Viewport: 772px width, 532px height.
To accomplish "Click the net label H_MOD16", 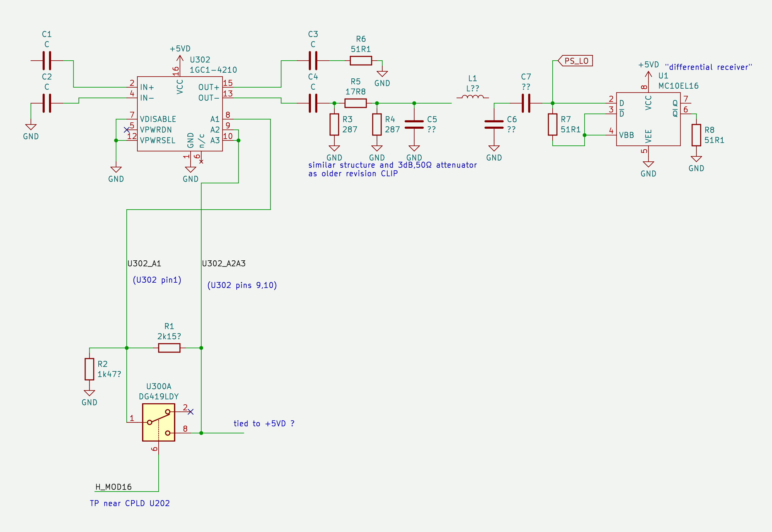I will coord(114,487).
